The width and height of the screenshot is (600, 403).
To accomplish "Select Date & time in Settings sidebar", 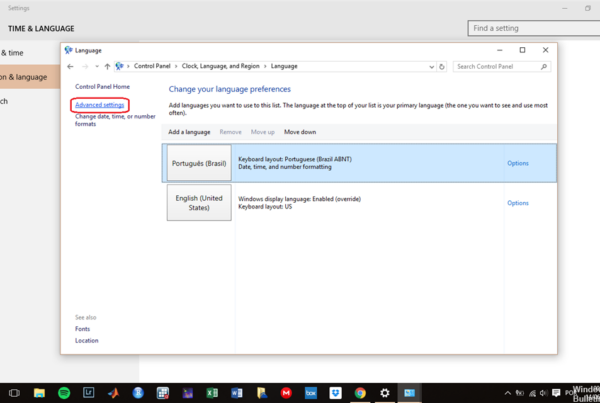I will [x=30, y=53].
